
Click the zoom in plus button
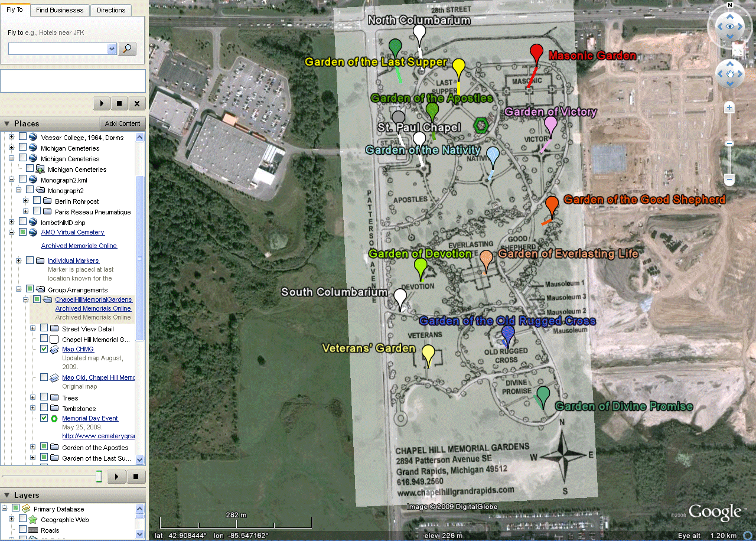(x=729, y=107)
